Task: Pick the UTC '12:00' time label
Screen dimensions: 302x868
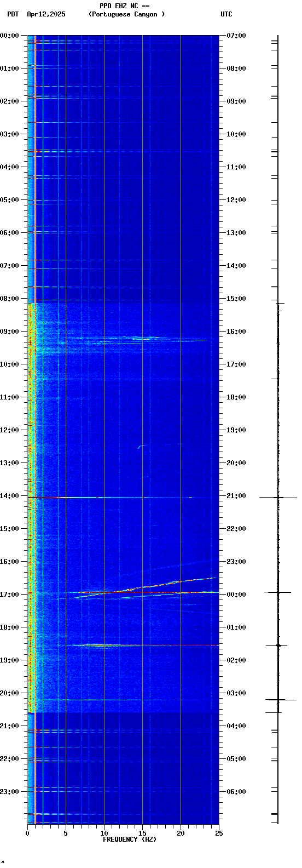Action: (236, 200)
